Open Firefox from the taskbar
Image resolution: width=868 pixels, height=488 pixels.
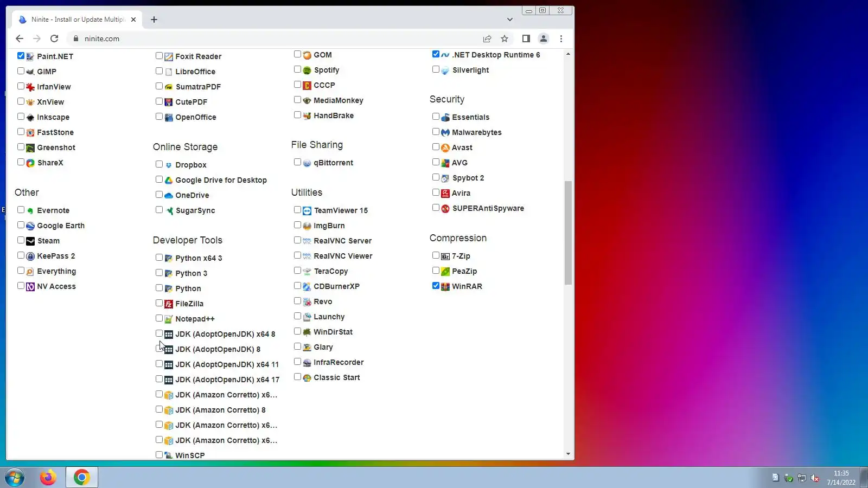[x=48, y=477]
